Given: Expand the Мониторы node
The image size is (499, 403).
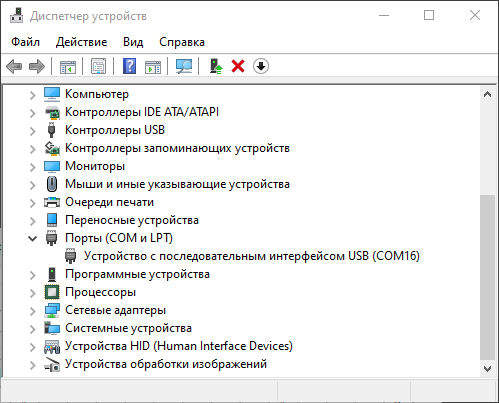Looking at the screenshot, I should (32, 167).
